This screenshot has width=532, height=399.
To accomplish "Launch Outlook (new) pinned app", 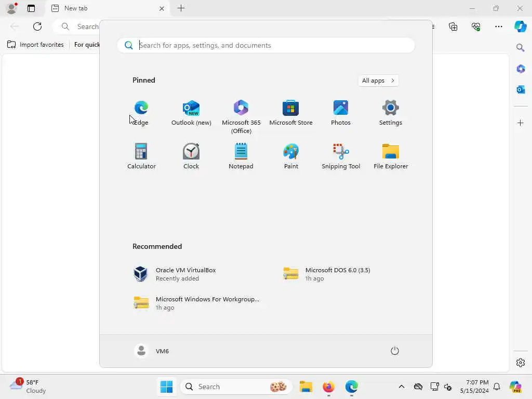I will (x=191, y=113).
